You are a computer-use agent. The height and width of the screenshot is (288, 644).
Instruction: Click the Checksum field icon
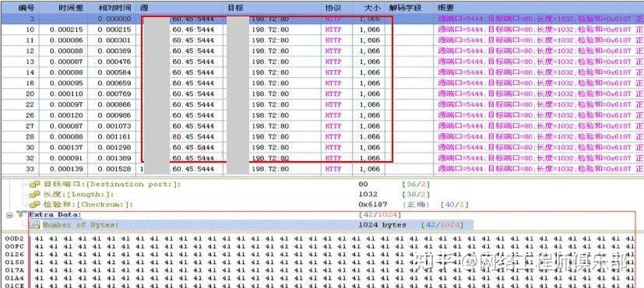[x=34, y=204]
